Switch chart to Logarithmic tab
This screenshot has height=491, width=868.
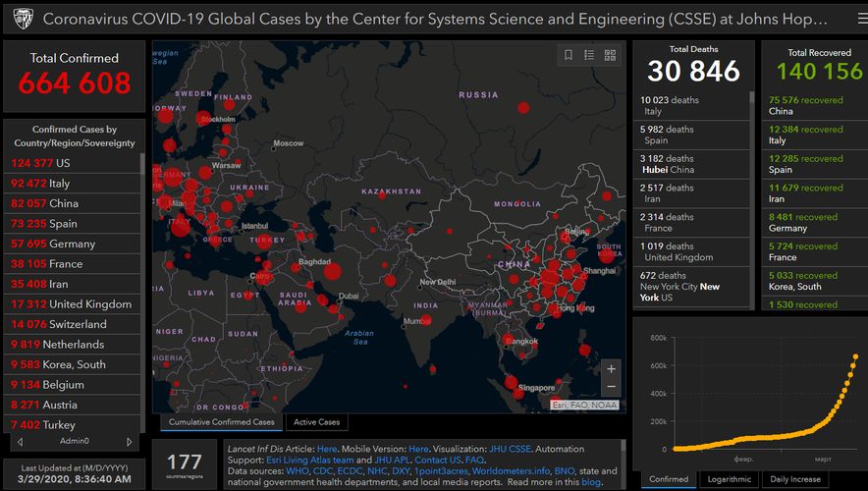click(x=729, y=480)
